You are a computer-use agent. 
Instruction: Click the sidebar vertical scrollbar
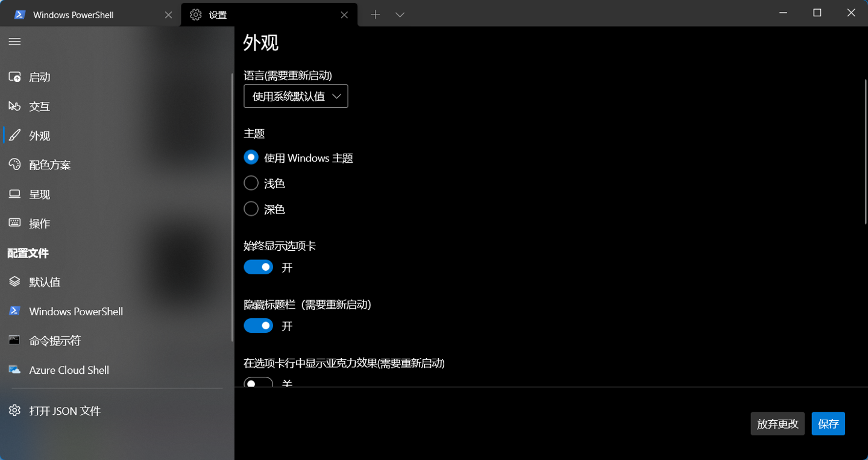(232, 208)
